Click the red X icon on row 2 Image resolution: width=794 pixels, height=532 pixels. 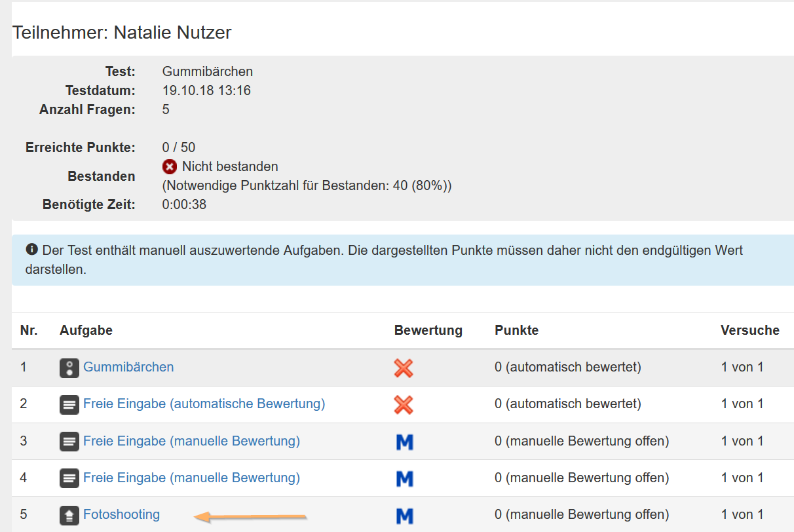pos(404,405)
